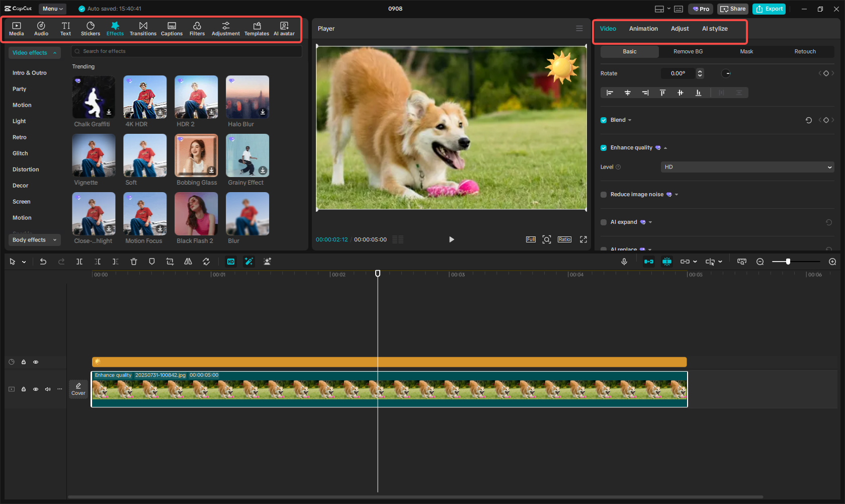845x504 pixels.
Task: Enable the Reduce image noise checkbox
Action: pyautogui.click(x=604, y=195)
